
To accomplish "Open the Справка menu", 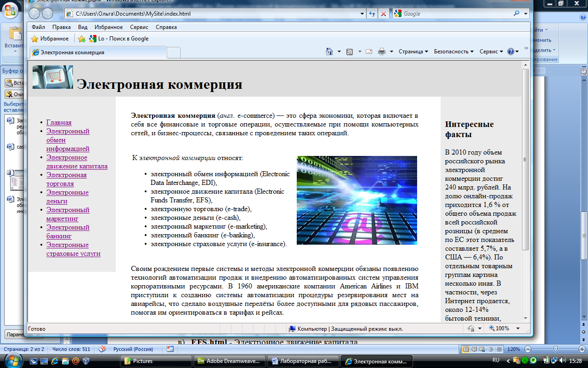I will (x=166, y=27).
